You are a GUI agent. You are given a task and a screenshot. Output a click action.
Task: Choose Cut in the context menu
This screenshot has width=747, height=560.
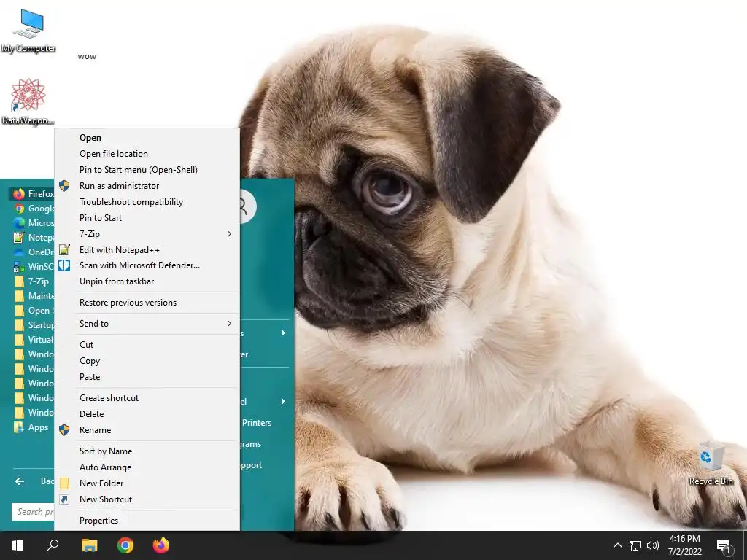[x=147, y=345]
